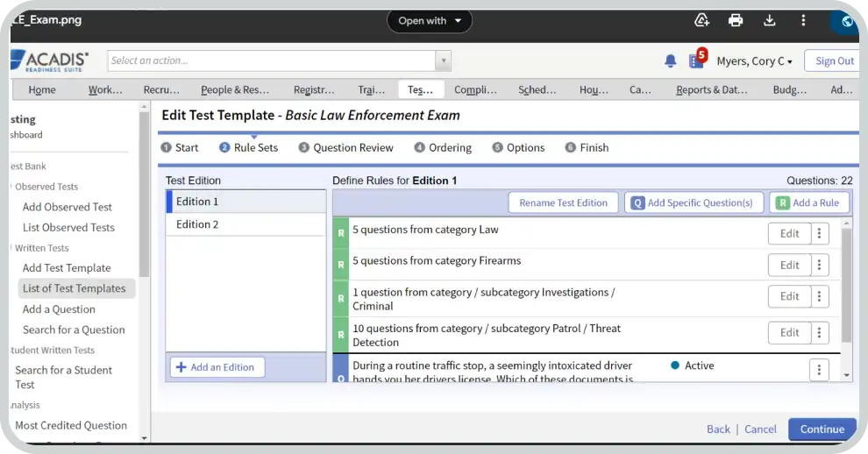Expand the 'Select an action' dropdown
The width and height of the screenshot is (868, 454).
click(x=444, y=60)
